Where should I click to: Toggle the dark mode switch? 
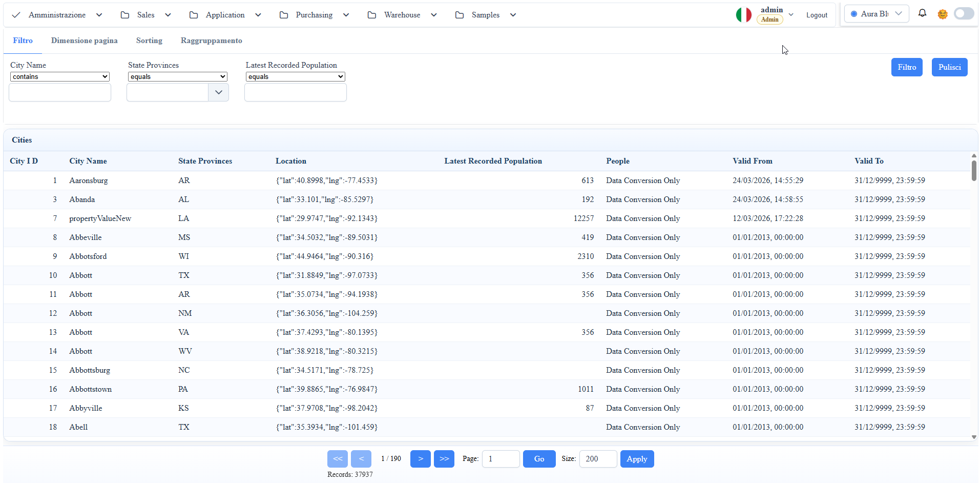click(x=964, y=14)
